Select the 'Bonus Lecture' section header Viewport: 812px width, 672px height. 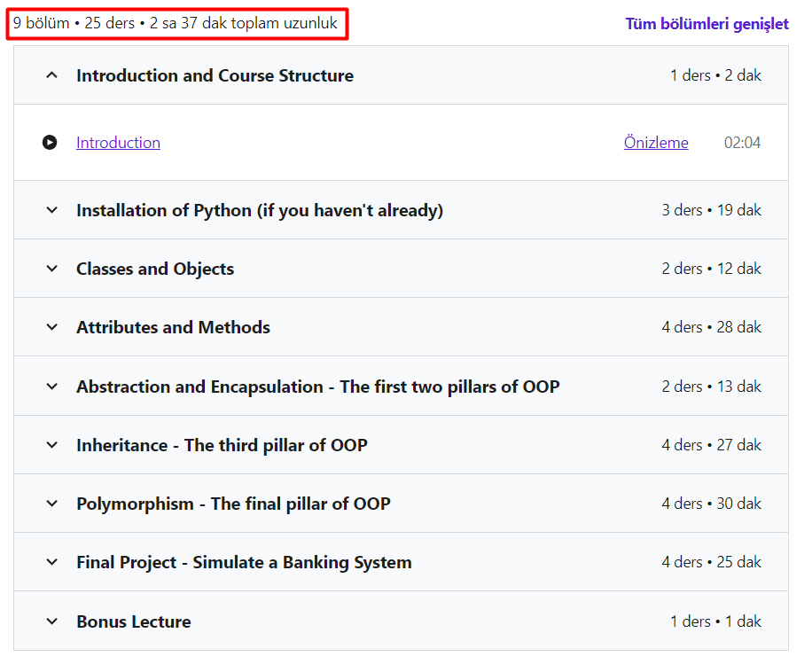coord(134,621)
